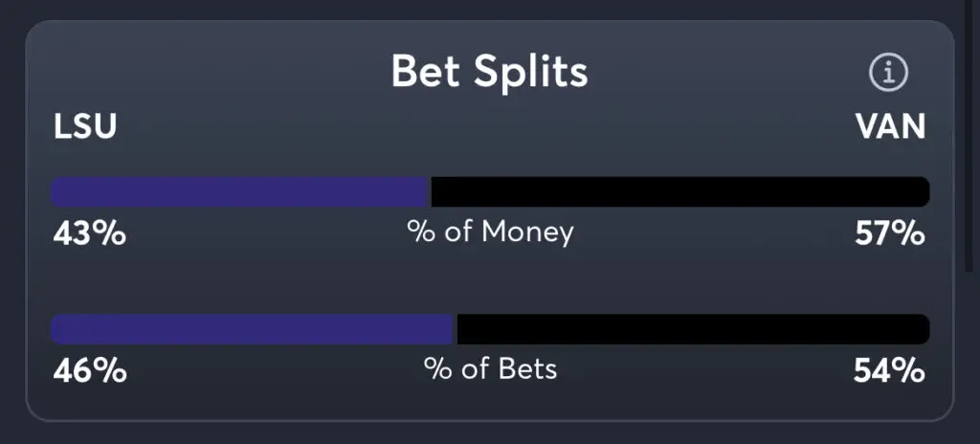This screenshot has height=444, width=980.
Task: Click VAN's black segment of the bets bar
Action: tap(692, 329)
